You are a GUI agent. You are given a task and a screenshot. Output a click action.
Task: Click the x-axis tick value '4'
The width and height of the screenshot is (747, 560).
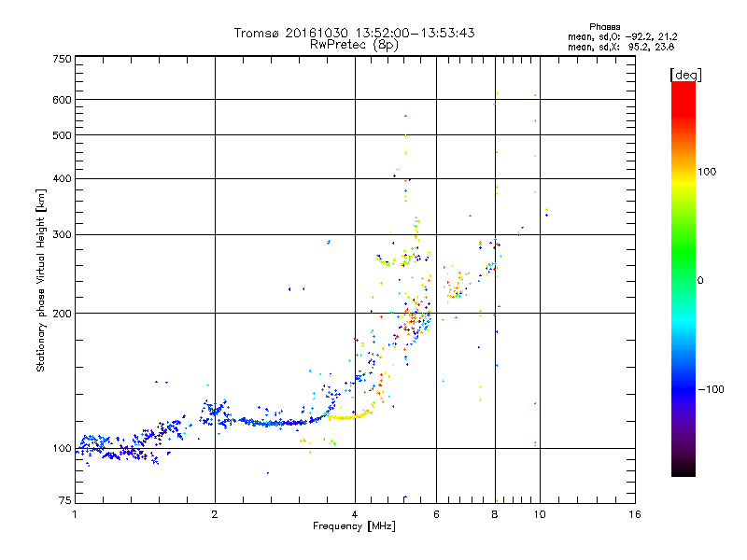pos(355,514)
